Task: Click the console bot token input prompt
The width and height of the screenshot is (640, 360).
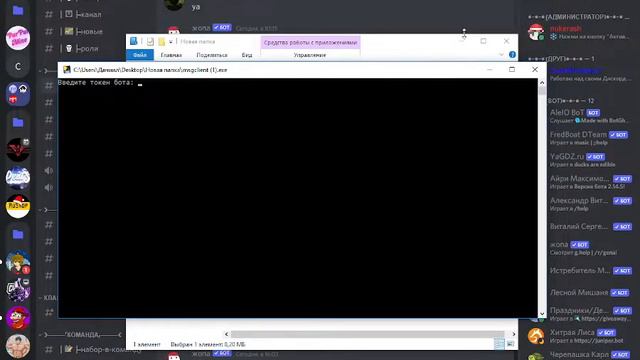Action: click(x=100, y=82)
